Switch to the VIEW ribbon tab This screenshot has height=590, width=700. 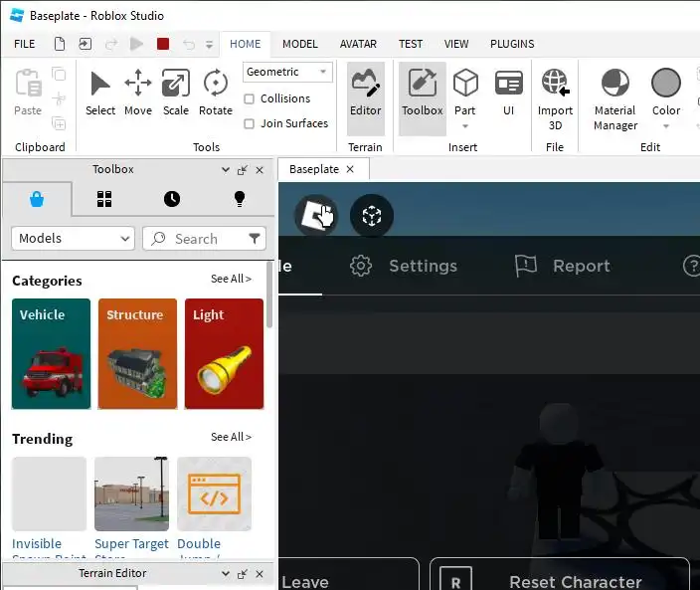(456, 44)
